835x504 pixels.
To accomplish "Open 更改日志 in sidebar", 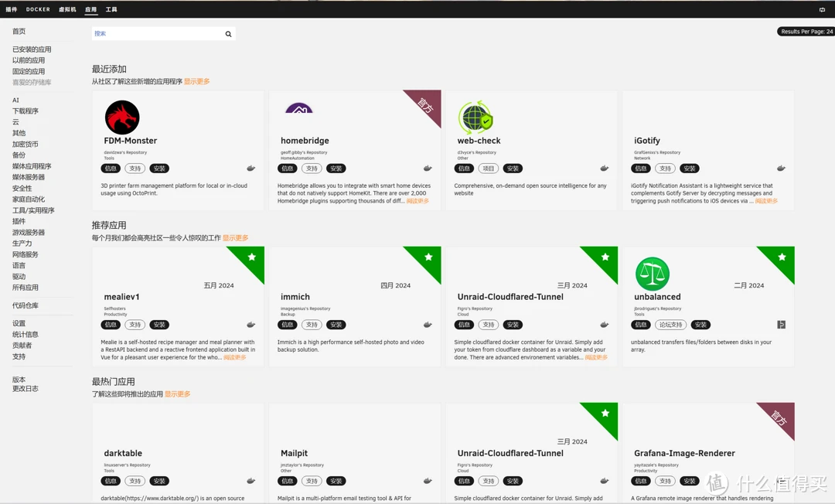I will pyautogui.click(x=26, y=389).
